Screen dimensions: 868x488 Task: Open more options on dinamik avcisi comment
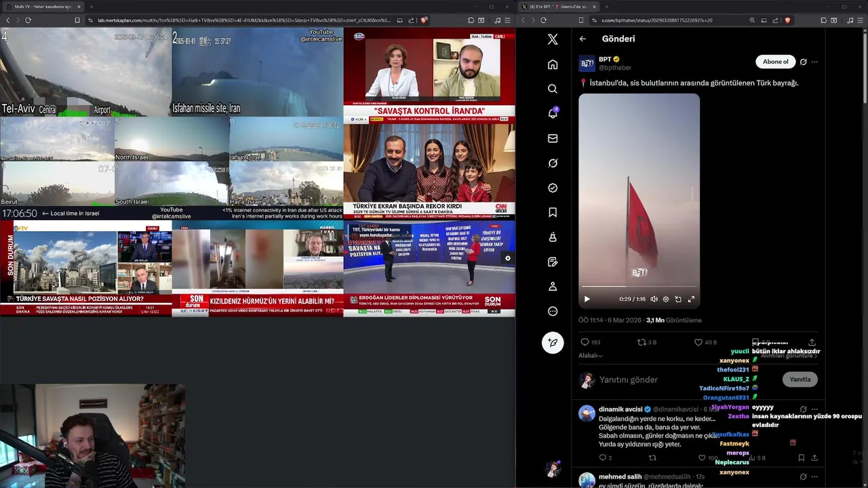pyautogui.click(x=814, y=409)
